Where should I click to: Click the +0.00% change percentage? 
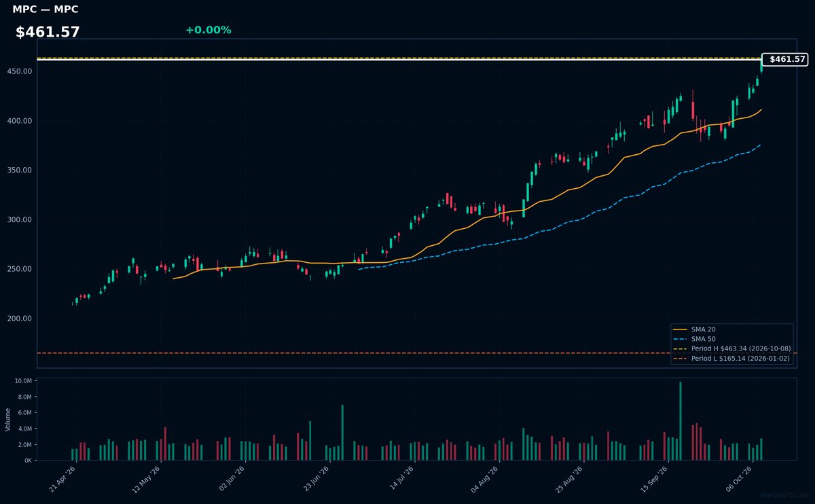tap(208, 30)
